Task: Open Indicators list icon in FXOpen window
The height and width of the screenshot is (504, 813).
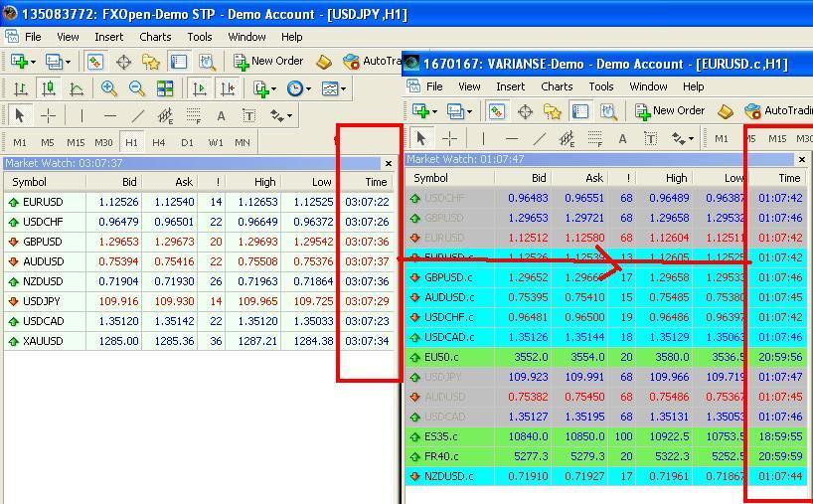Action: pyautogui.click(x=260, y=89)
